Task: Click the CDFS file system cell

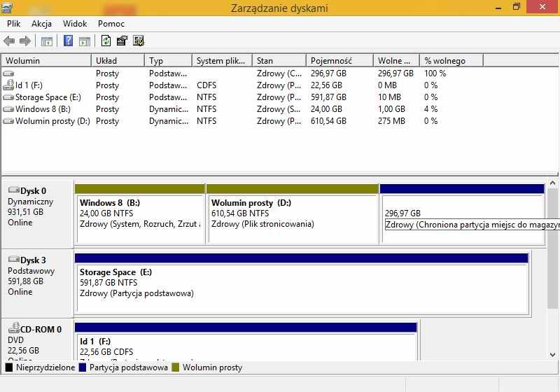Action: pos(206,85)
